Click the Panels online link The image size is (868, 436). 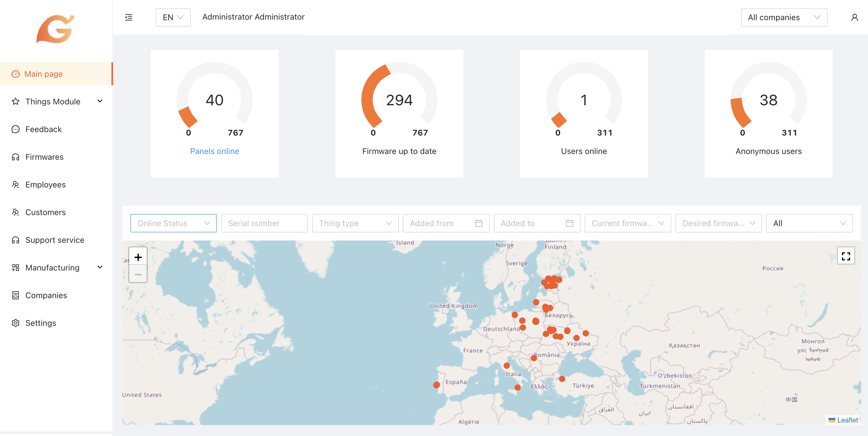coord(214,151)
